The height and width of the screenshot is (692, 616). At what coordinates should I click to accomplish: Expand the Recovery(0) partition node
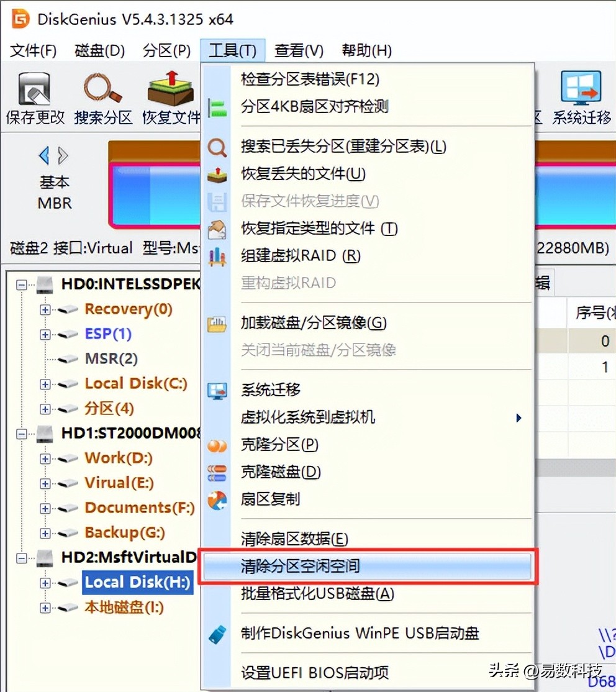pos(45,310)
